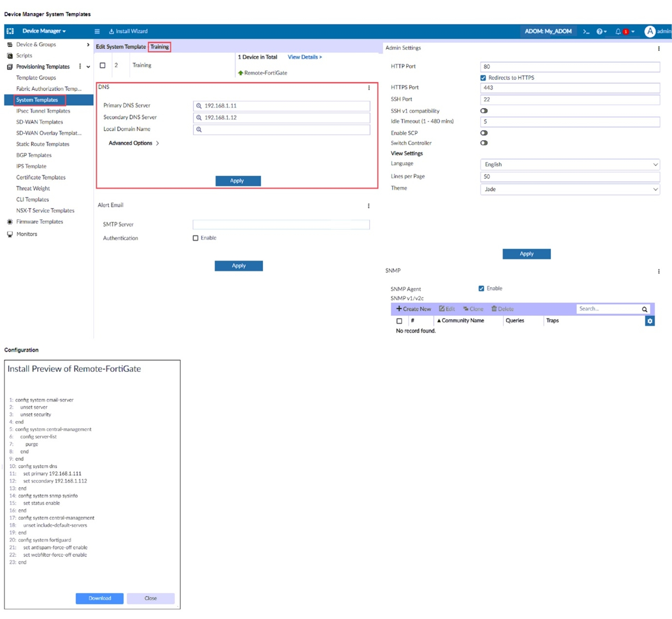The width and height of the screenshot is (672, 619).
Task: Click Secondary DNS Server search icon
Action: (x=199, y=117)
